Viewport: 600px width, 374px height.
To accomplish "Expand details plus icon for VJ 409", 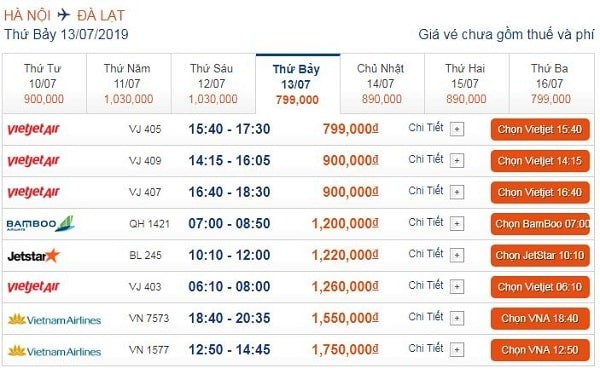I will click(x=457, y=161).
